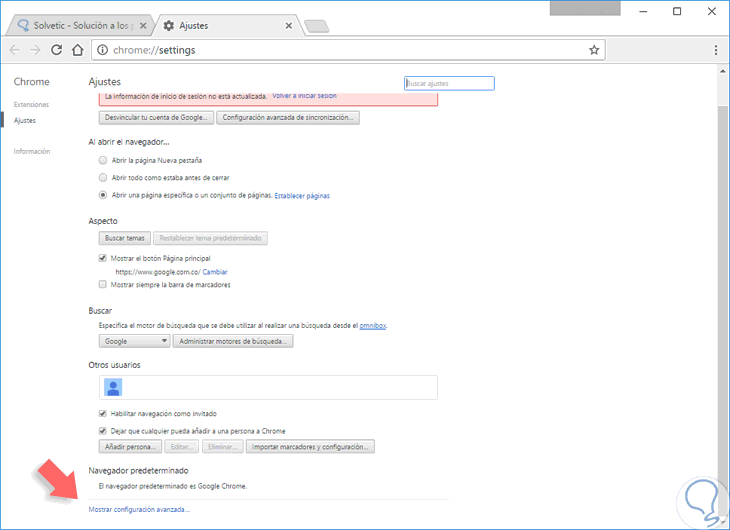Image resolution: width=730 pixels, height=530 pixels.
Task: Switch to the Solvetic tab
Action: 81,26
